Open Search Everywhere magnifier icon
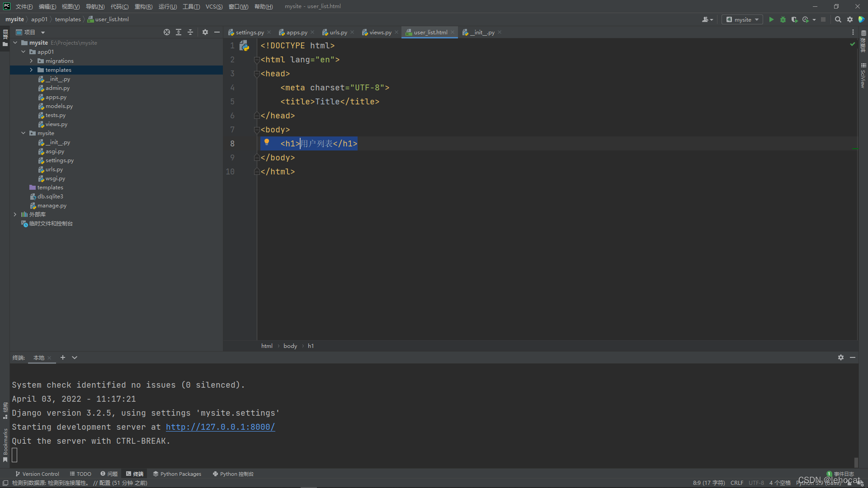Viewport: 868px width, 488px height. [x=838, y=19]
